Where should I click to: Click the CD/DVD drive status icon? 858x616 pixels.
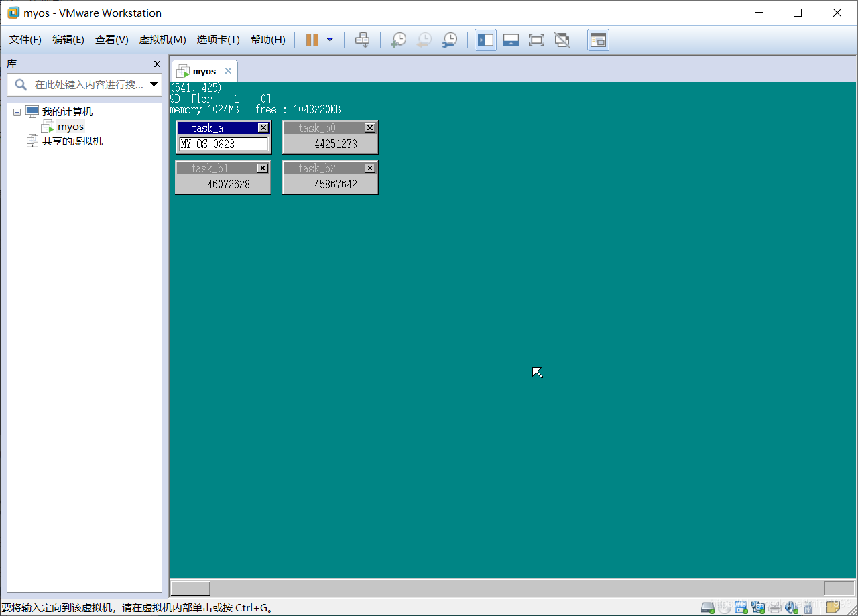[725, 607]
